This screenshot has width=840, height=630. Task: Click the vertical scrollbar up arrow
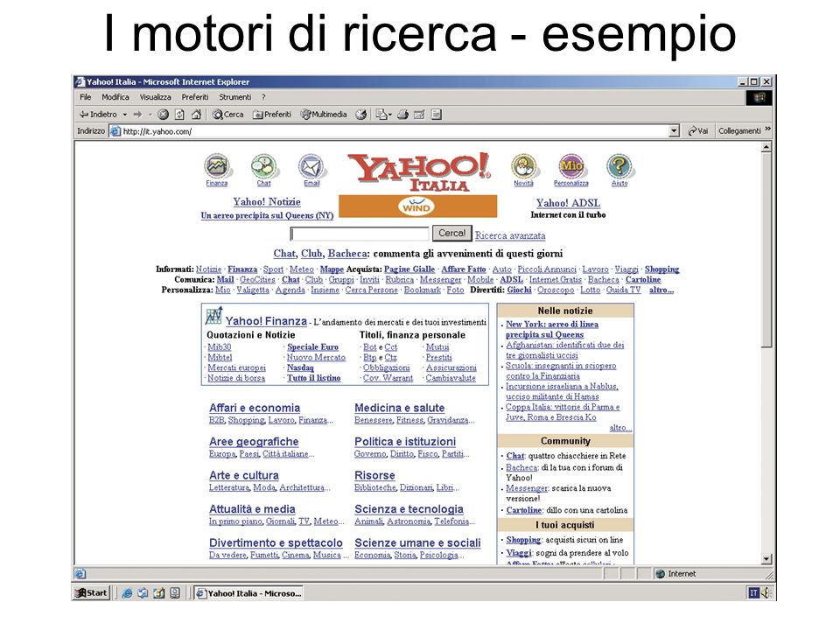766,146
